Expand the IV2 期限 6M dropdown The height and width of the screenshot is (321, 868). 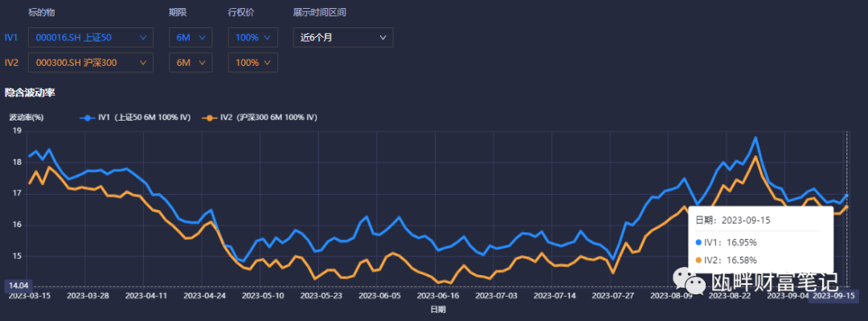click(x=190, y=63)
